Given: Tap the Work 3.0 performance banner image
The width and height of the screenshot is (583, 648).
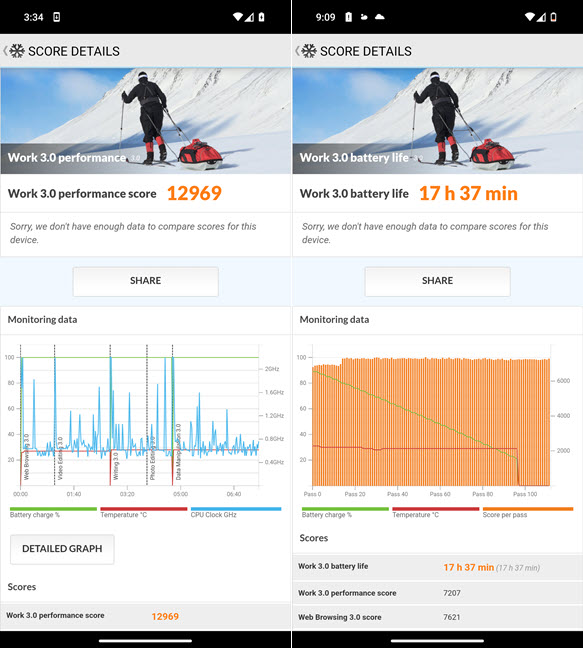Looking at the screenshot, I should 146,121.
